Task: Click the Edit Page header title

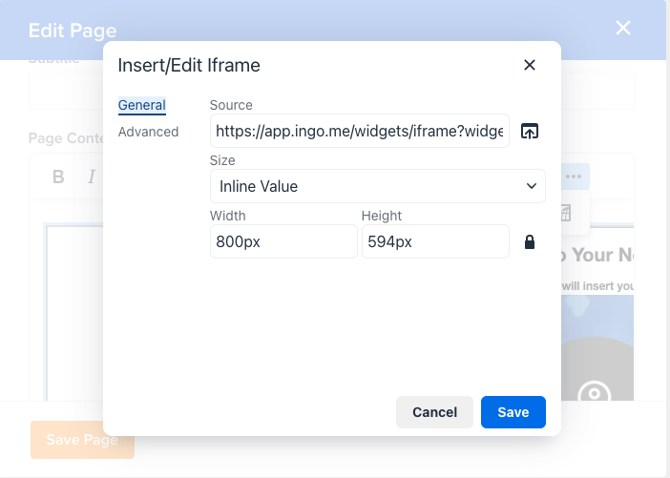Action: coord(72,30)
